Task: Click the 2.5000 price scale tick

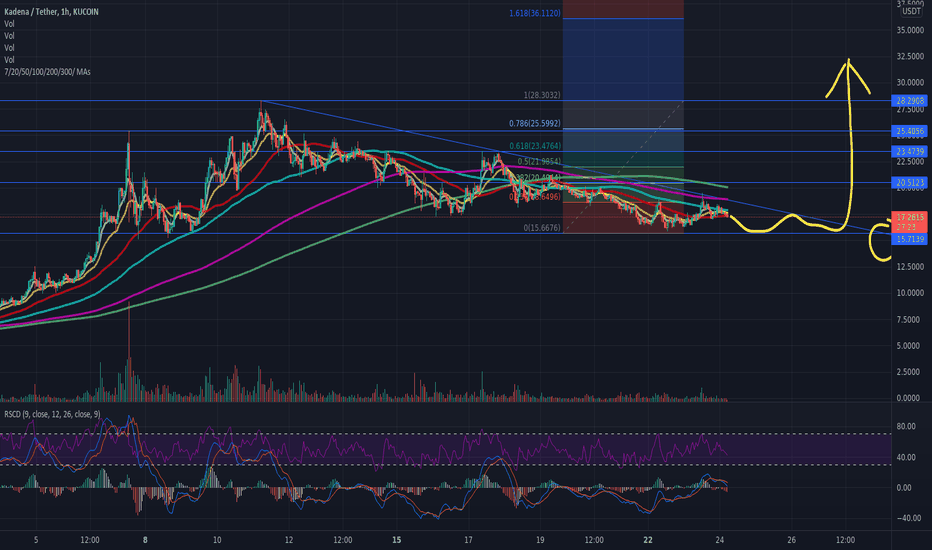Action: [910, 372]
